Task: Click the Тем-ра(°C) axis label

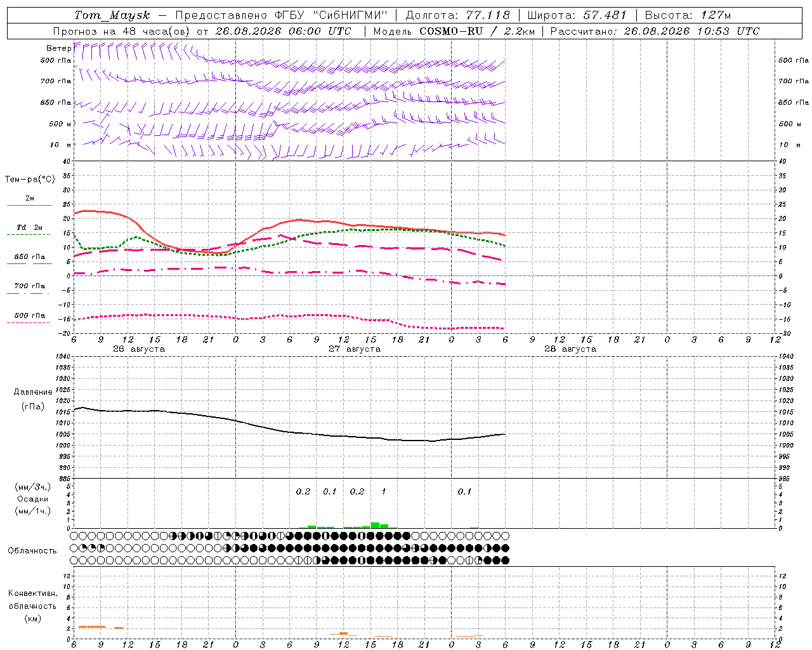Action: (x=30, y=180)
